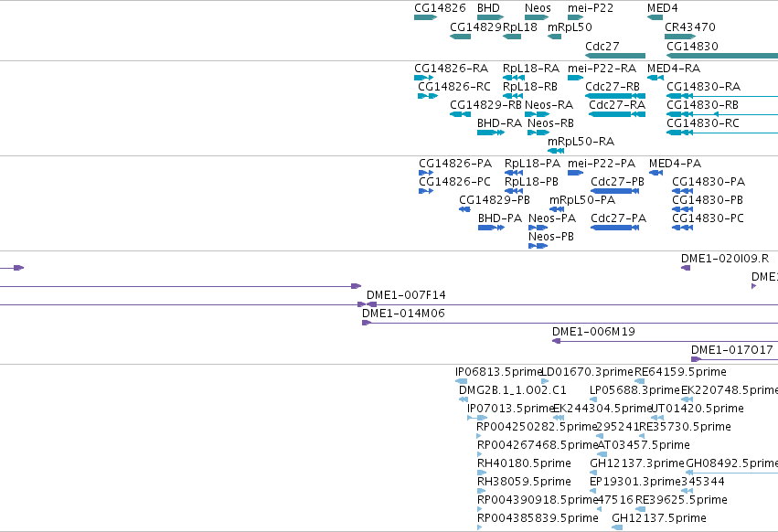
Task: Select the RpL18-RA transcript label
Action: click(x=531, y=68)
